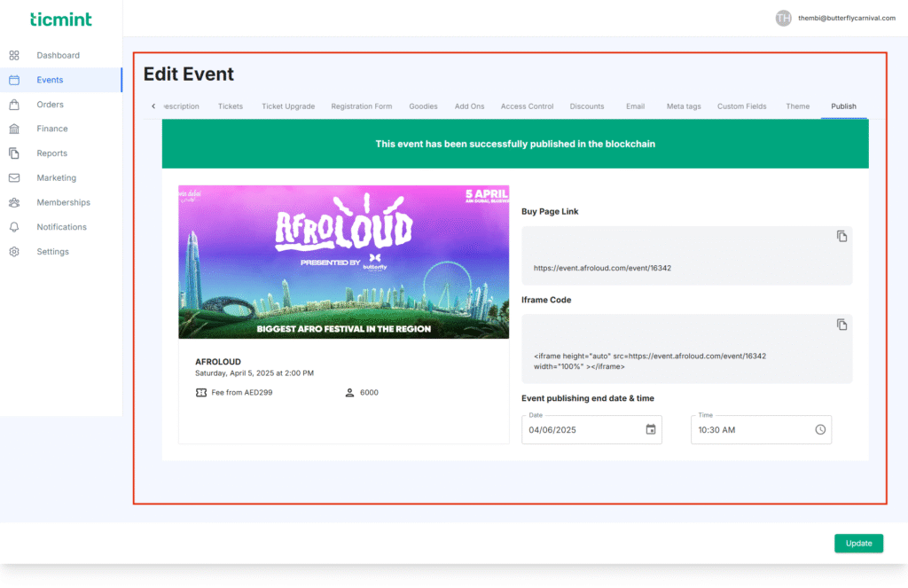
Task: Click the iframe code snippet text
Action: tap(650, 362)
